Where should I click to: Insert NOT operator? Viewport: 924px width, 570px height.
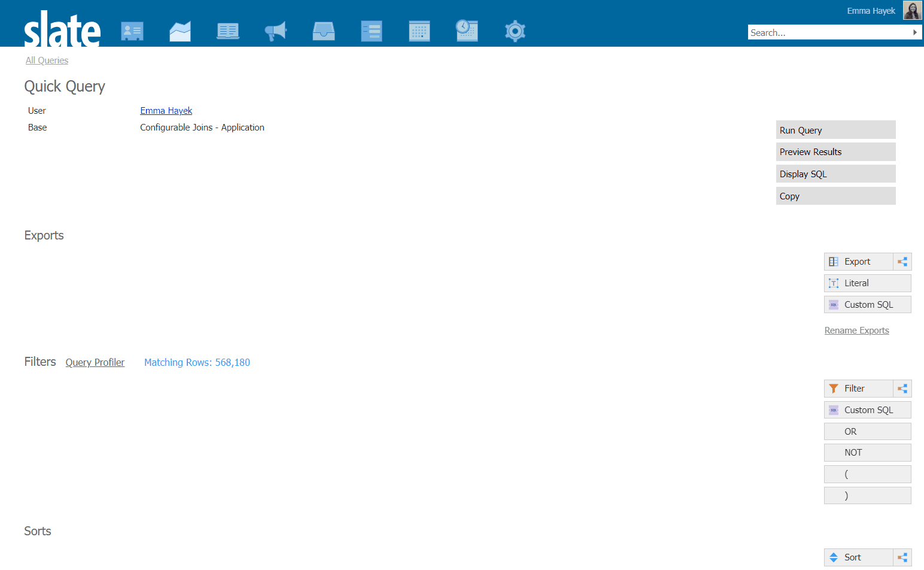[868, 453]
